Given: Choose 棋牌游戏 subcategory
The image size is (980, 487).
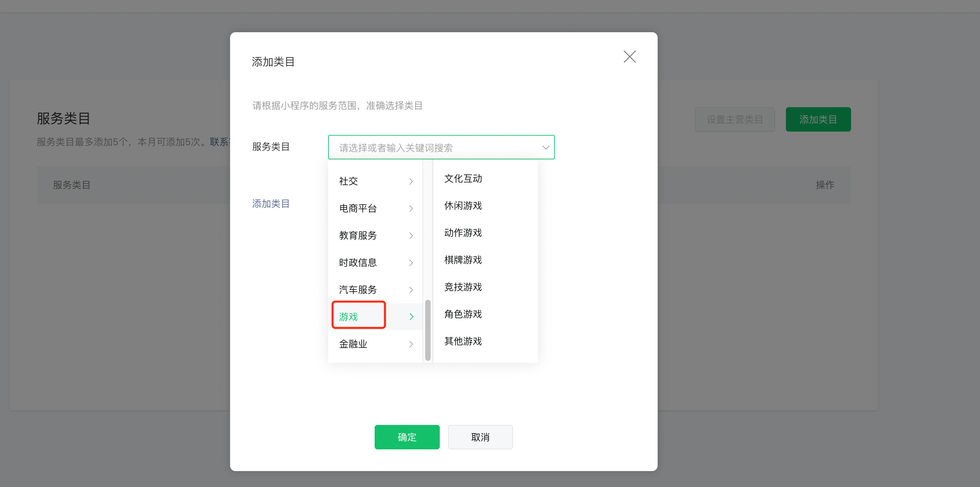Looking at the screenshot, I should click(463, 260).
